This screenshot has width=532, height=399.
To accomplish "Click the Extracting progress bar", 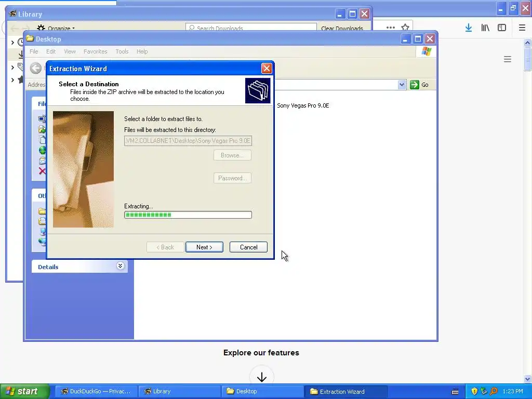I will (188, 215).
